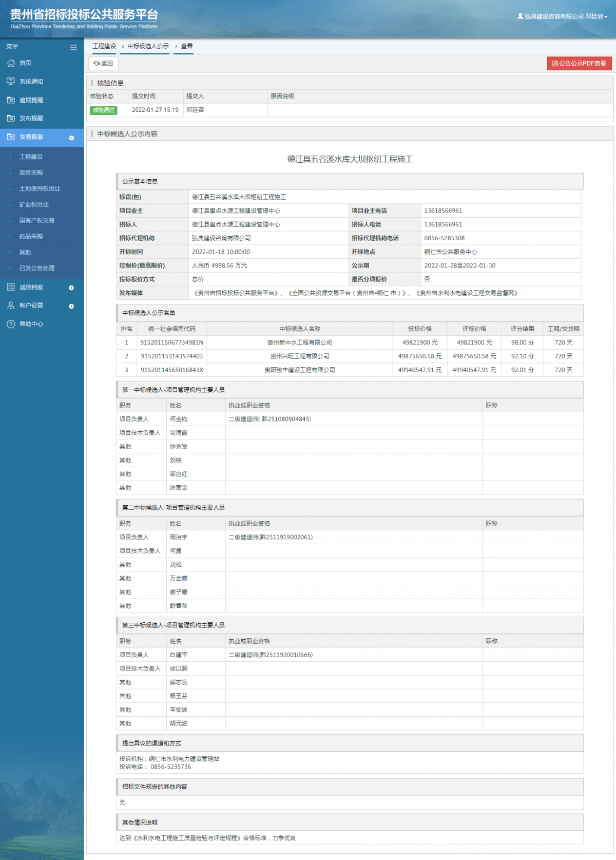Click the 核验通过 status badge
Image resolution: width=616 pixels, height=860 pixels.
pyautogui.click(x=103, y=110)
